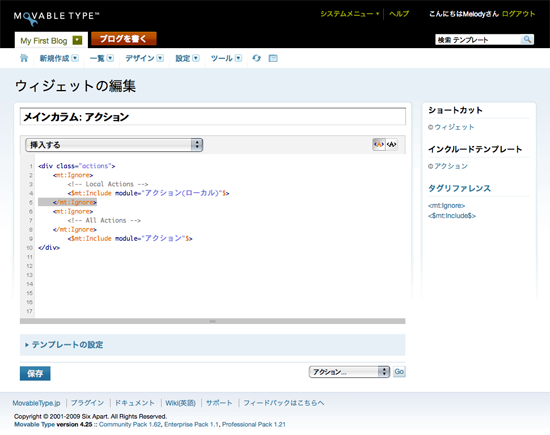Open My First Blog selector arrow
550x435 pixels.
coord(77,40)
